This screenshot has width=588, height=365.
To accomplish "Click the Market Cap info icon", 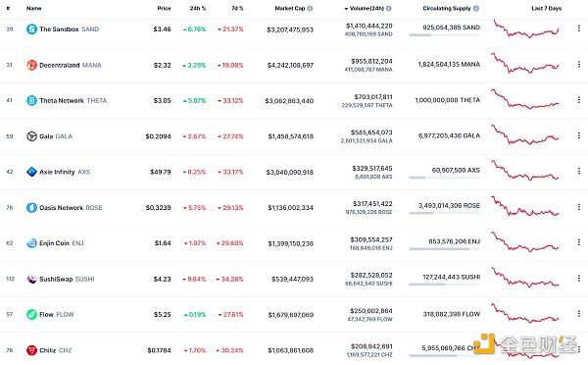I will point(310,8).
